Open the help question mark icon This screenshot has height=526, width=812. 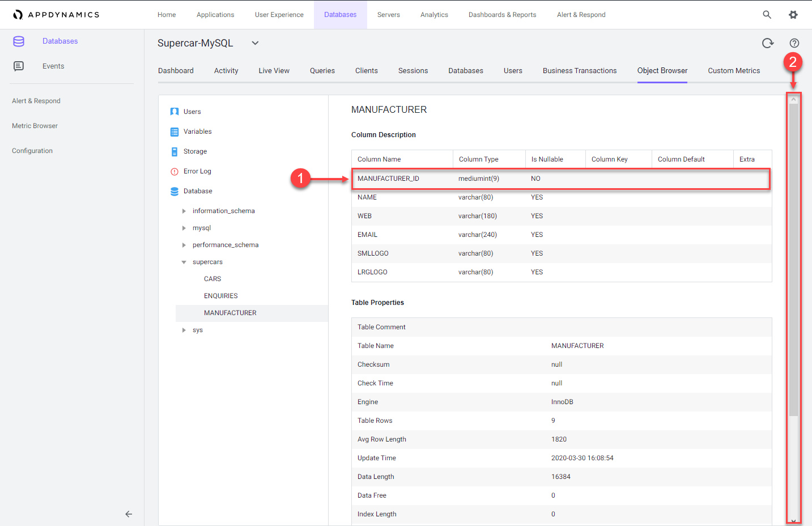(x=794, y=43)
